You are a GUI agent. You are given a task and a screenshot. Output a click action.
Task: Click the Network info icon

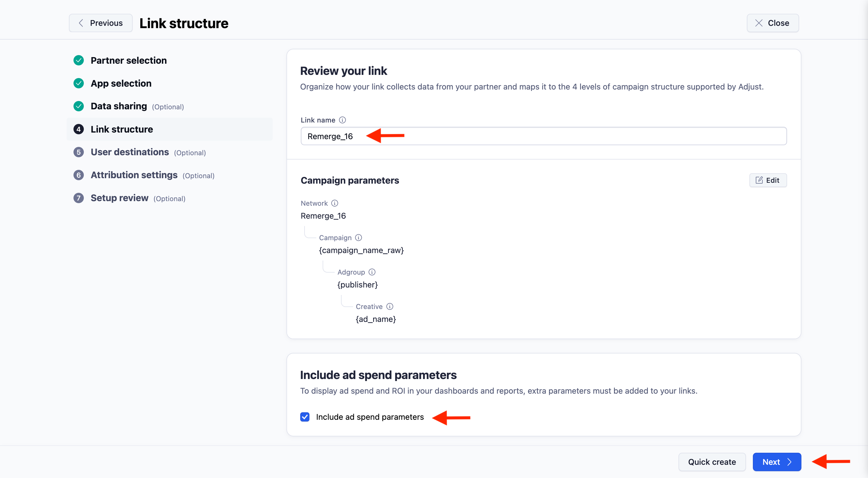pyautogui.click(x=335, y=203)
